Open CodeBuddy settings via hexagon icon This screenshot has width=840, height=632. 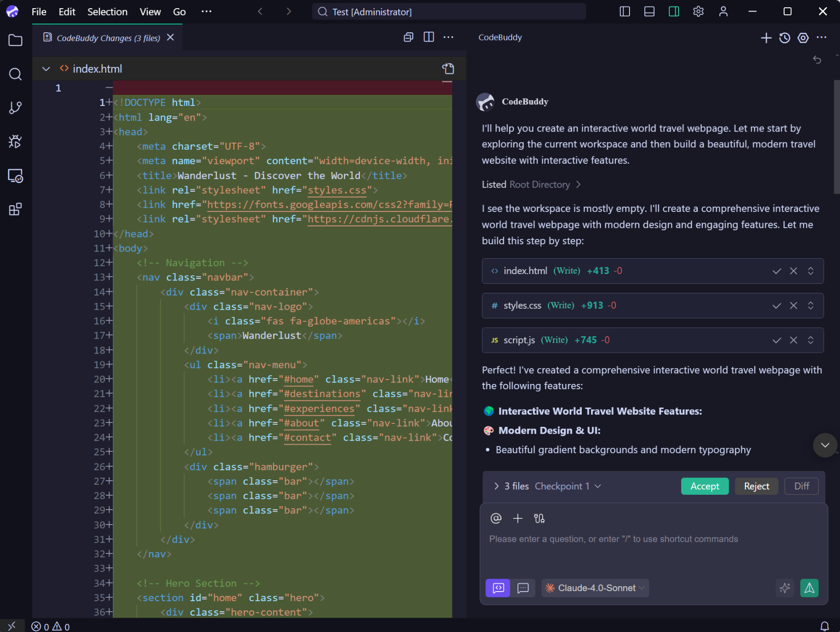(803, 38)
